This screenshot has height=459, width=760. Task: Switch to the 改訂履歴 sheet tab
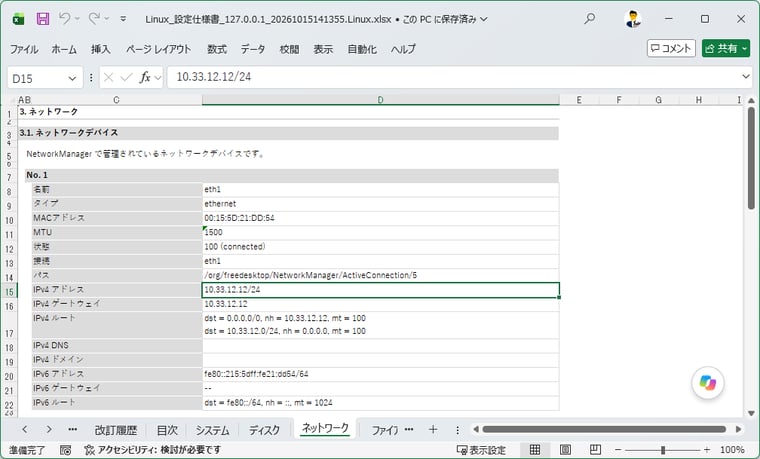tap(116, 430)
